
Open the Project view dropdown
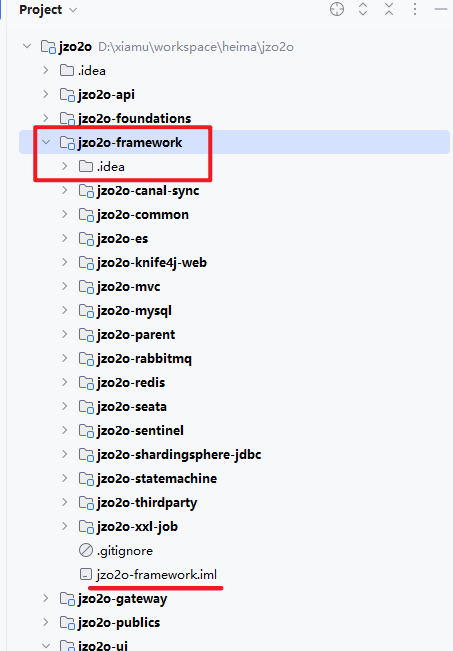pyautogui.click(x=49, y=10)
